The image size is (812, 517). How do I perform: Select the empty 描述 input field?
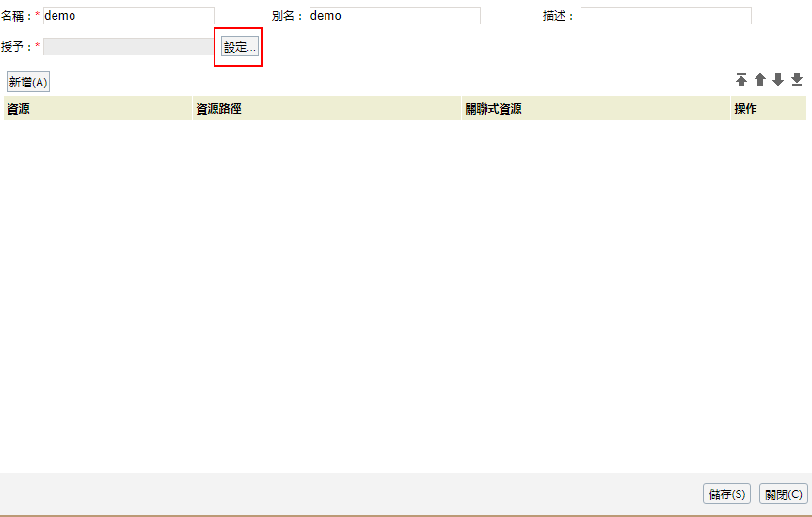click(x=665, y=16)
